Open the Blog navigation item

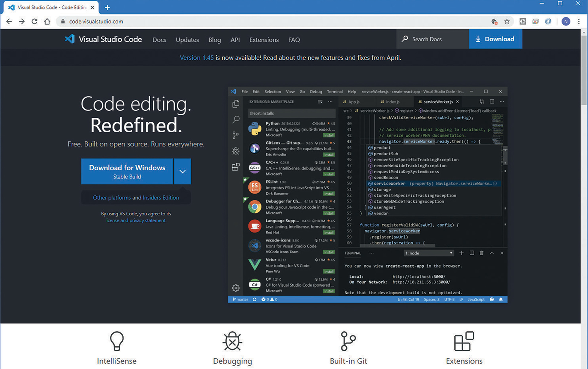(x=215, y=40)
